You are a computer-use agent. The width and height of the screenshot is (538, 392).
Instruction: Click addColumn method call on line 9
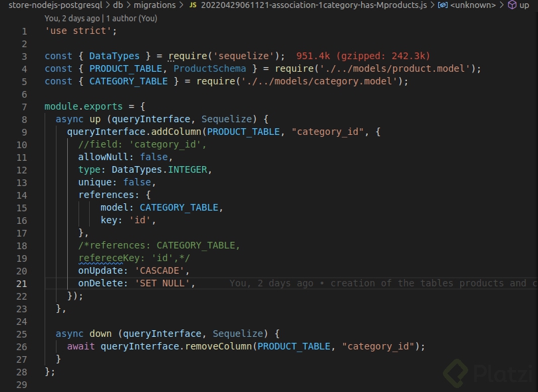[176, 132]
